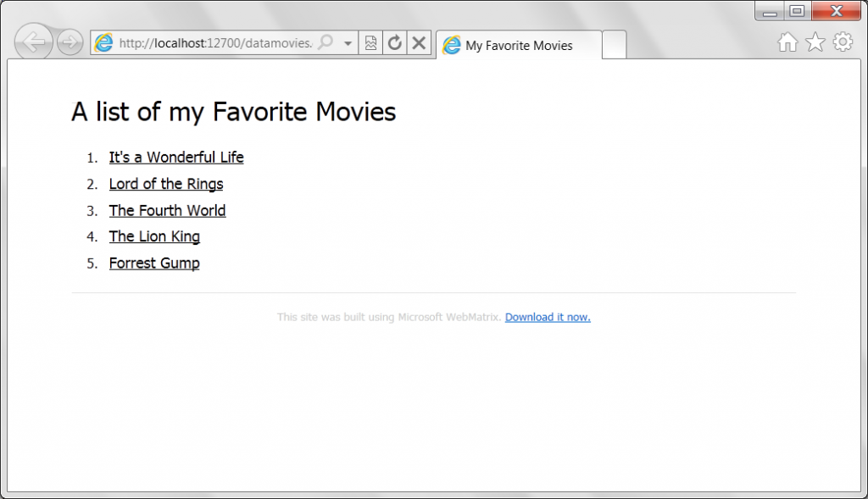Stop loading with the X icon

[x=419, y=43]
